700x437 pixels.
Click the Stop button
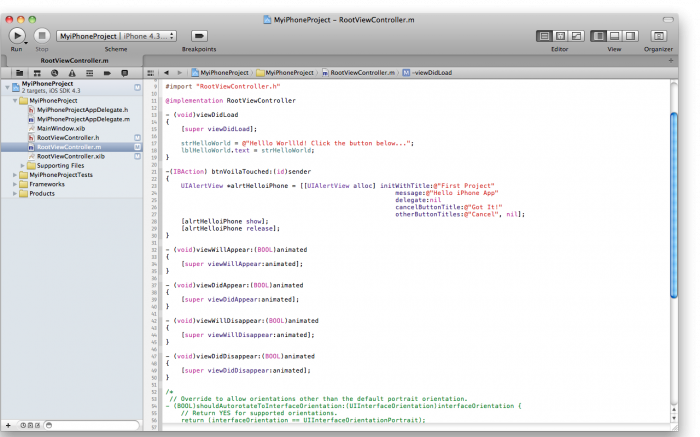[x=42, y=35]
